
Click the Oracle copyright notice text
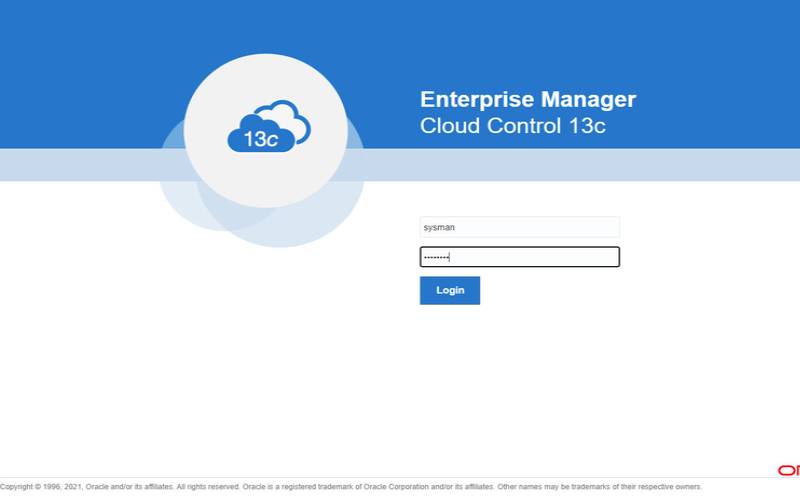coord(351,487)
